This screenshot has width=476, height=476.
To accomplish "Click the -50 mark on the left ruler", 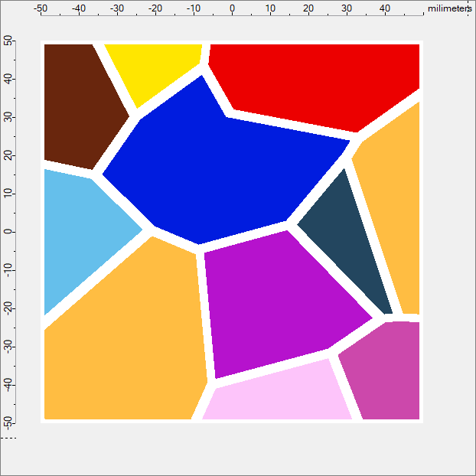I will tap(8, 421).
